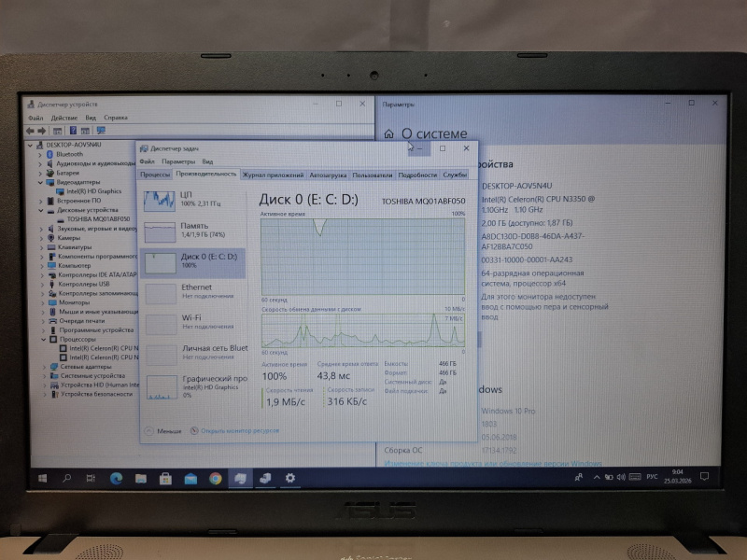The image size is (747, 560).
Task: Click the Открыть монитор ресурсов link
Action: tap(233, 431)
